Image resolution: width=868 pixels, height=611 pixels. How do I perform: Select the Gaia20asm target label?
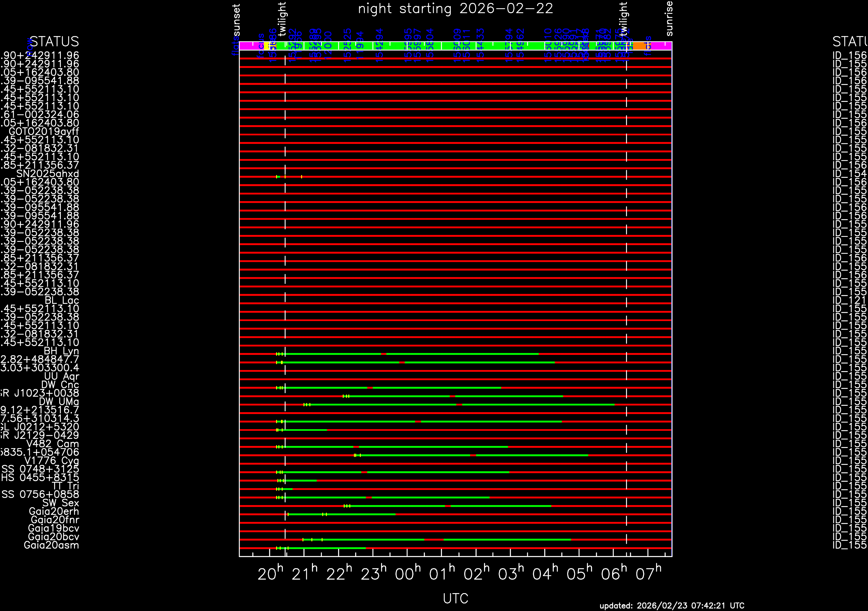[x=51, y=545]
